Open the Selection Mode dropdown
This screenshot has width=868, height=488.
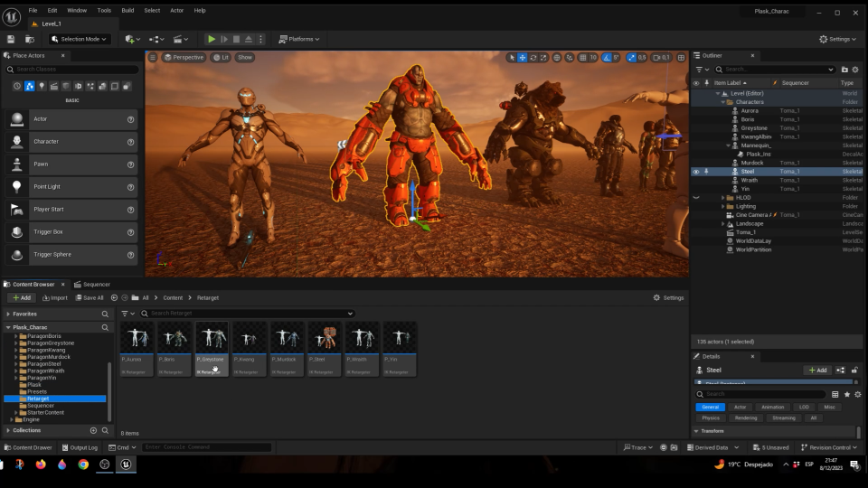click(x=80, y=39)
